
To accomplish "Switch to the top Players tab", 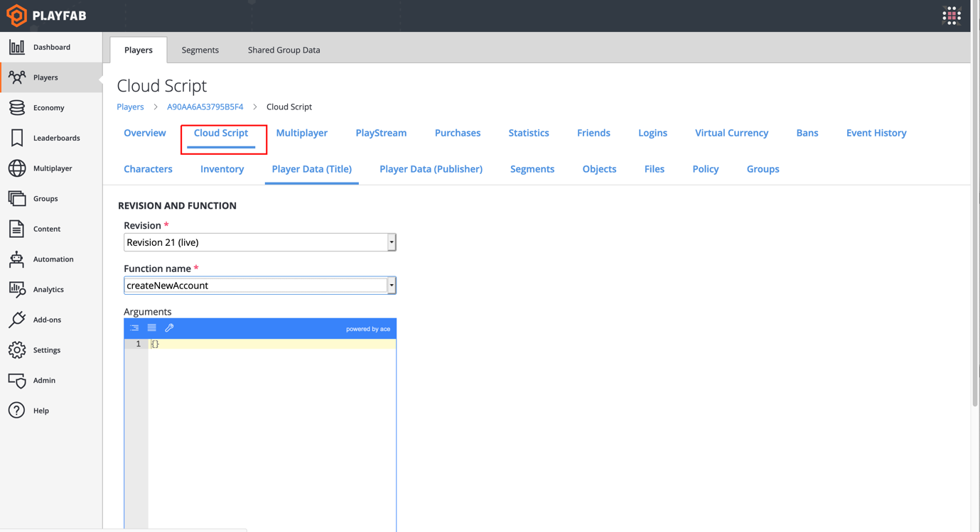I will click(x=139, y=50).
